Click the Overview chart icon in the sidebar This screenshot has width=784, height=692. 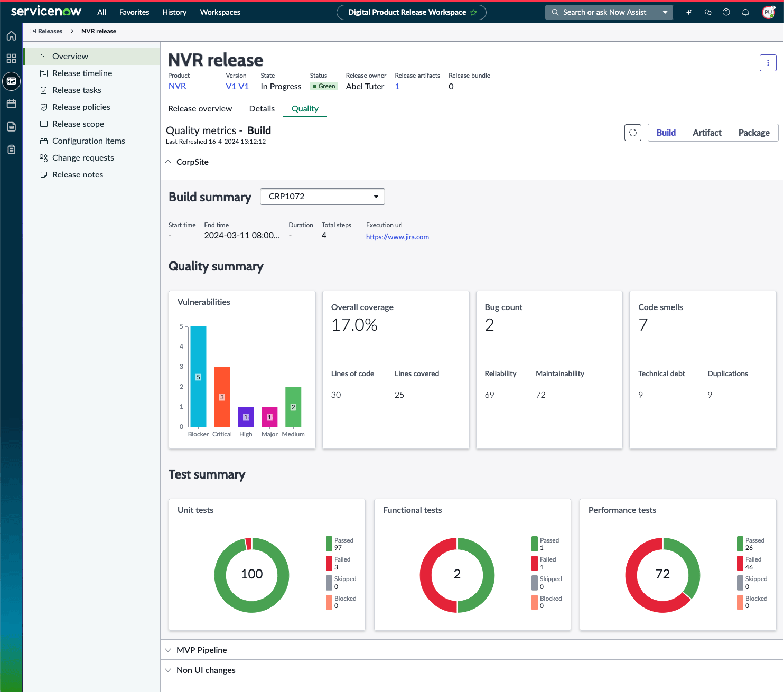click(x=44, y=57)
